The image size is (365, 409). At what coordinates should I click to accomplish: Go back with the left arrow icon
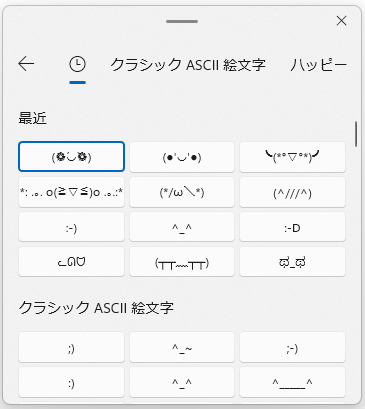pyautogui.click(x=26, y=64)
